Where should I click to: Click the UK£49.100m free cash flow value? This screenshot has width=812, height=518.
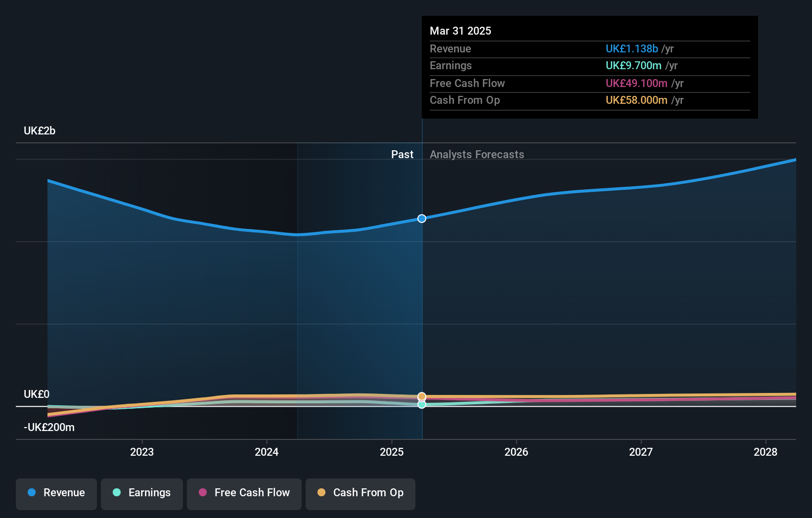(636, 83)
